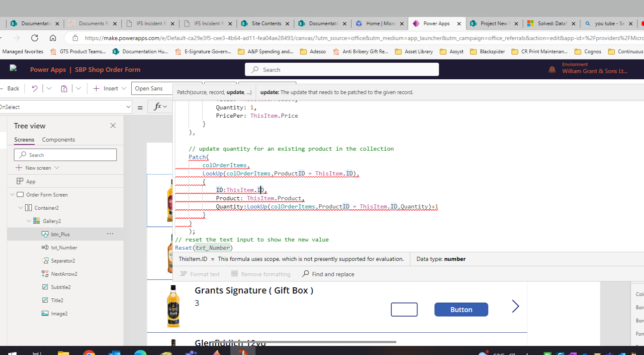Click the btn_Plus button icon
The width and height of the screenshot is (644, 355).
click(45, 234)
